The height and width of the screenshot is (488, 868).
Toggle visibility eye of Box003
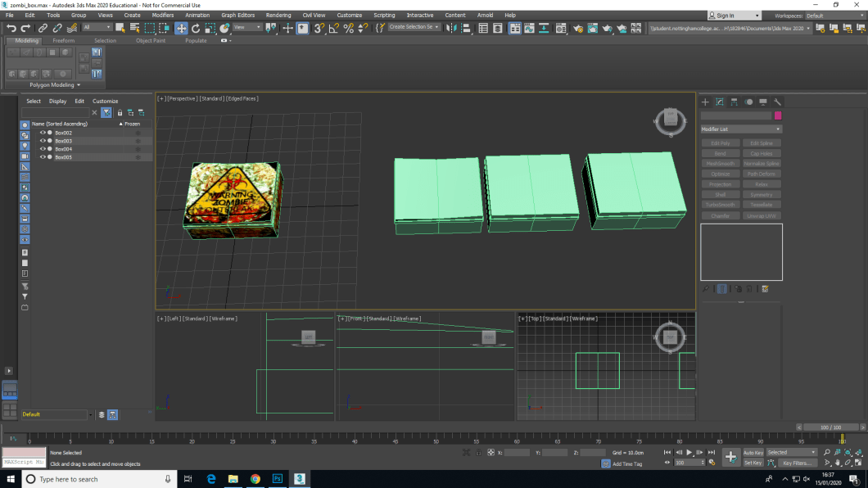pyautogui.click(x=43, y=141)
